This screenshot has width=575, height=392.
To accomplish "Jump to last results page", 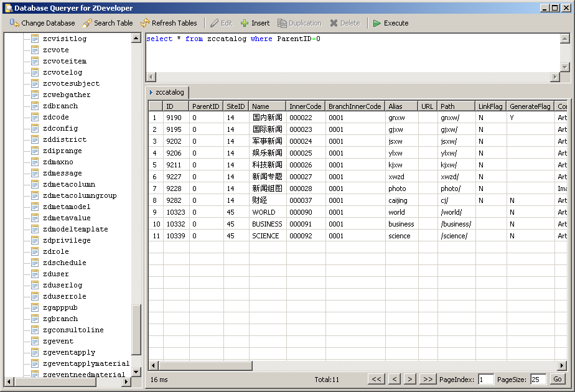I will pos(428,379).
